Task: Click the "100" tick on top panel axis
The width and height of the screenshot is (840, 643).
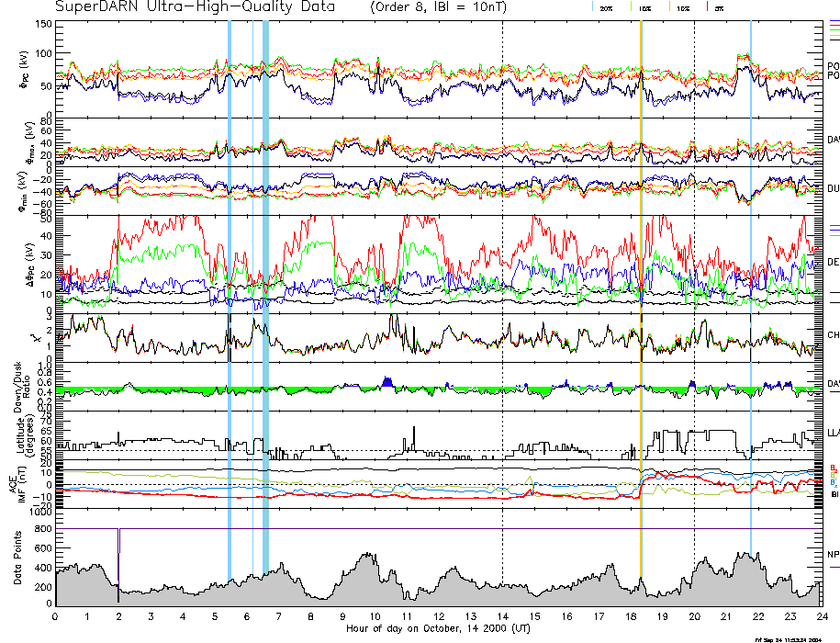Action: [44, 54]
